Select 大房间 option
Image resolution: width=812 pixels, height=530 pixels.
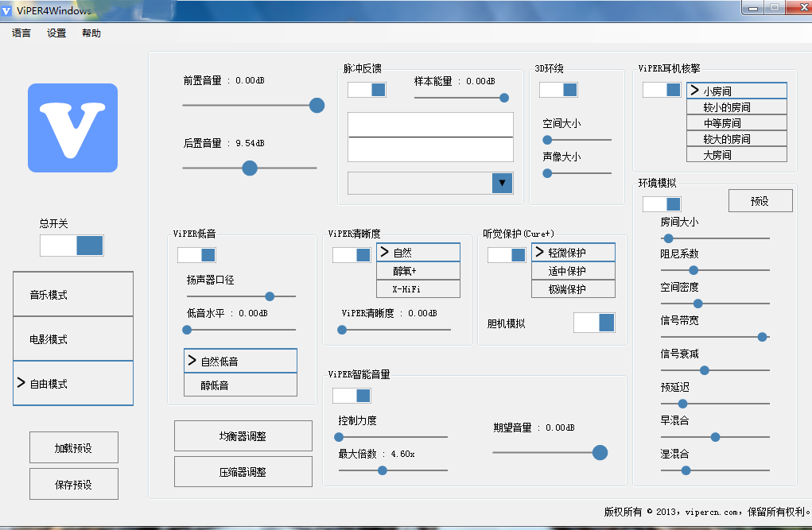coord(736,155)
